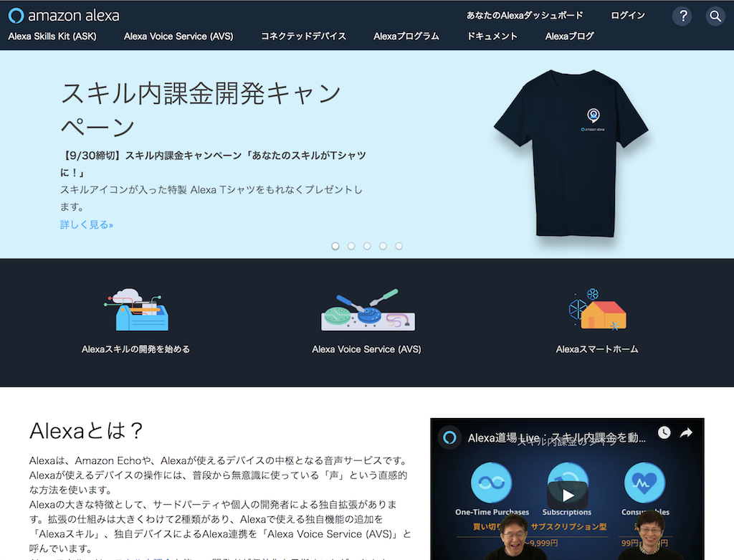Open the Alexa Skills Kit (ASK) menu
This screenshot has width=734, height=560.
[52, 36]
